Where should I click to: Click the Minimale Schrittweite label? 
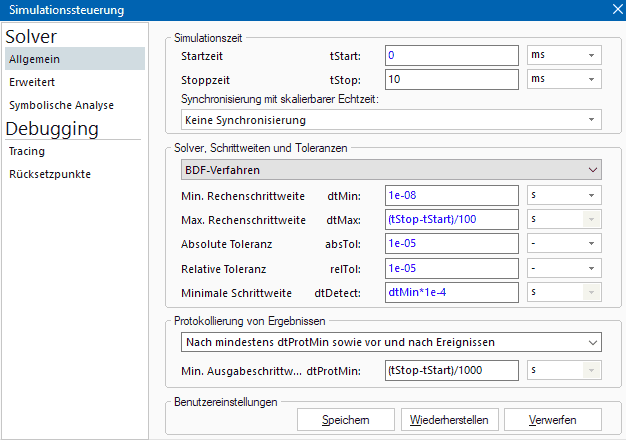[x=236, y=293]
